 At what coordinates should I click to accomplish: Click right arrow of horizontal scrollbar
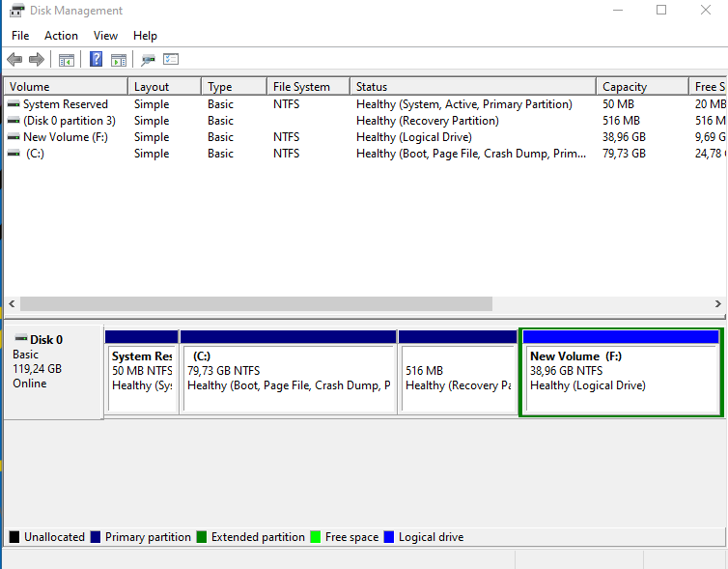click(717, 303)
